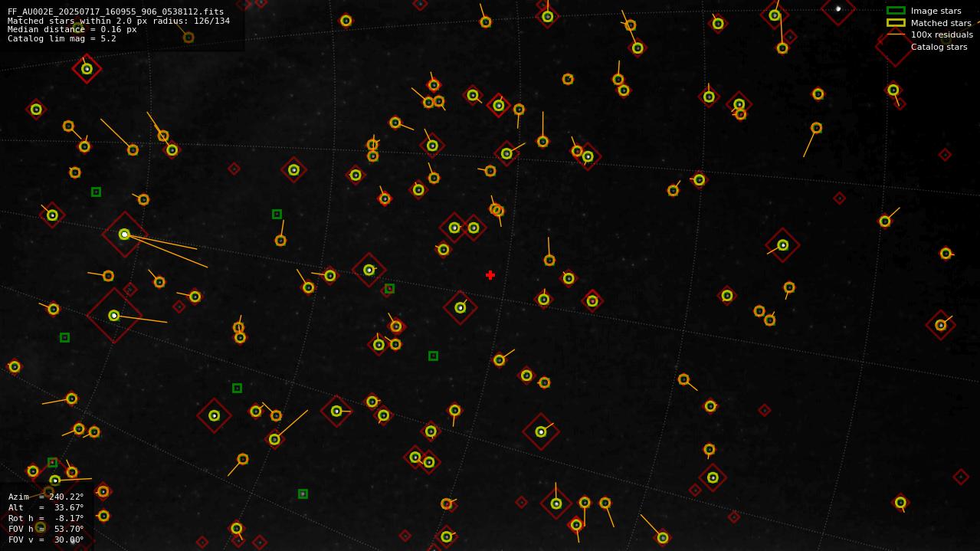Click the yellow Matched stars legend swatch

pyautogui.click(x=896, y=23)
